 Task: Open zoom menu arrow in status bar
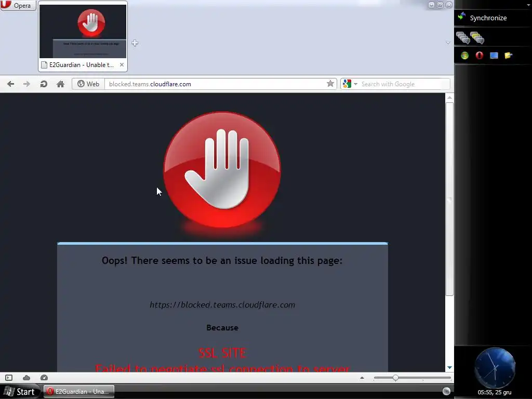click(362, 378)
